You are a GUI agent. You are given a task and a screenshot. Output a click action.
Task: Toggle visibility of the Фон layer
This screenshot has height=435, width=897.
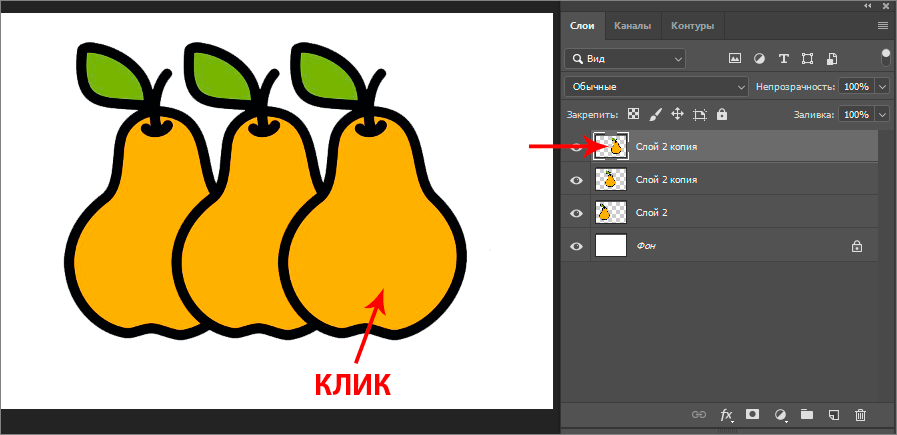tap(577, 246)
